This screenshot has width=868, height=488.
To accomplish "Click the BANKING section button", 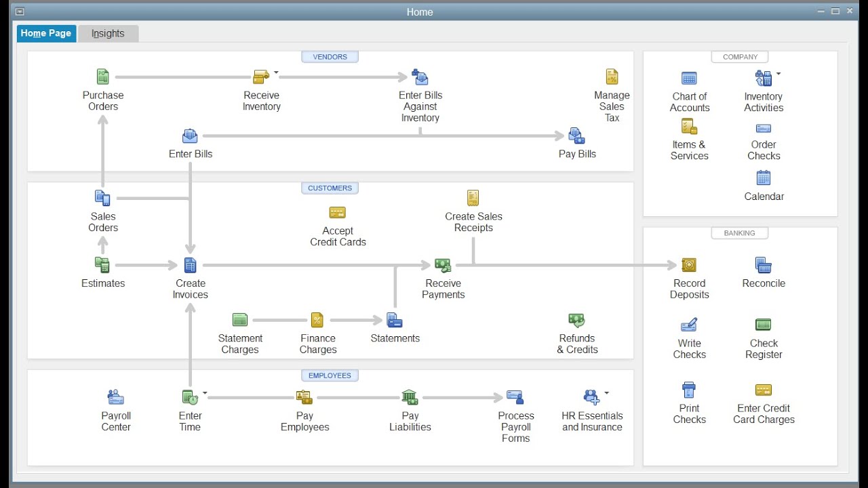I will click(740, 233).
